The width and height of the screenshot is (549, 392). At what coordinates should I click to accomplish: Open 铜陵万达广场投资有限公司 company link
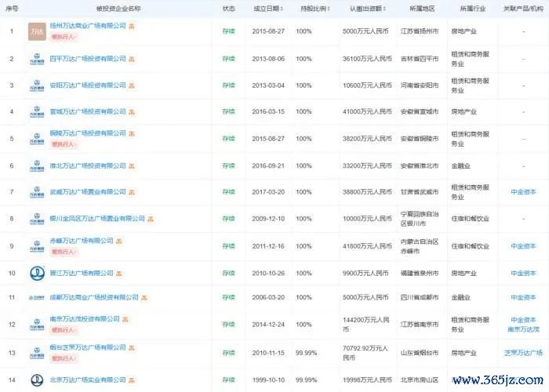(88, 133)
